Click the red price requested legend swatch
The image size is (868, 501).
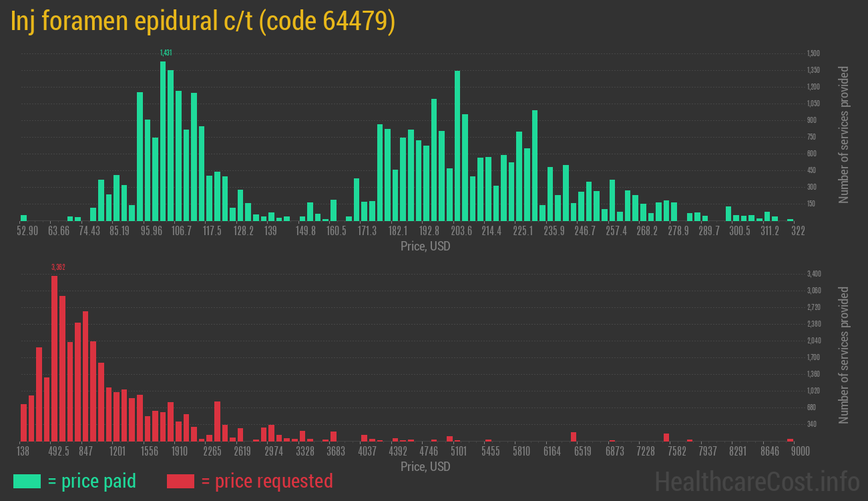click(x=180, y=481)
